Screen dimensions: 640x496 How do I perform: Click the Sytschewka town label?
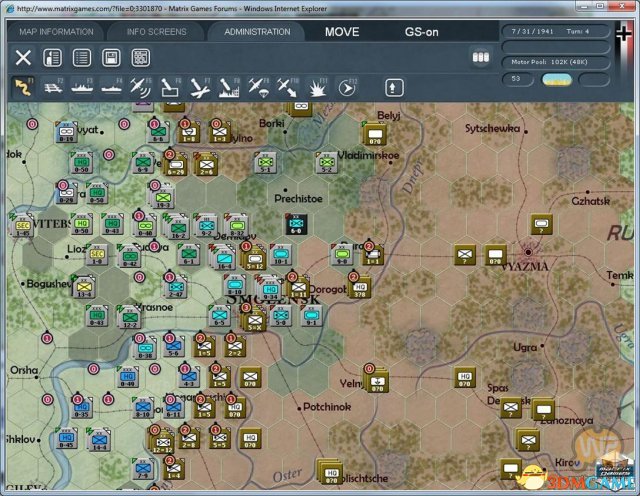(492, 129)
